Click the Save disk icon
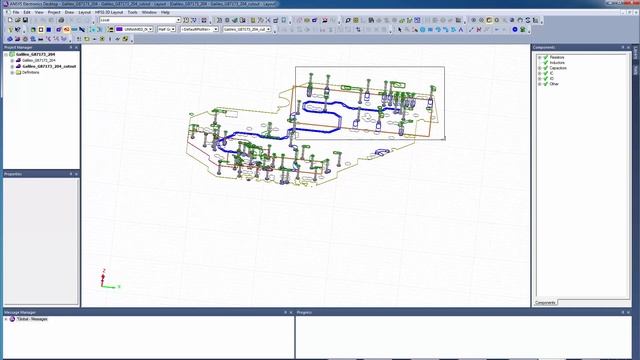 coord(25,20)
